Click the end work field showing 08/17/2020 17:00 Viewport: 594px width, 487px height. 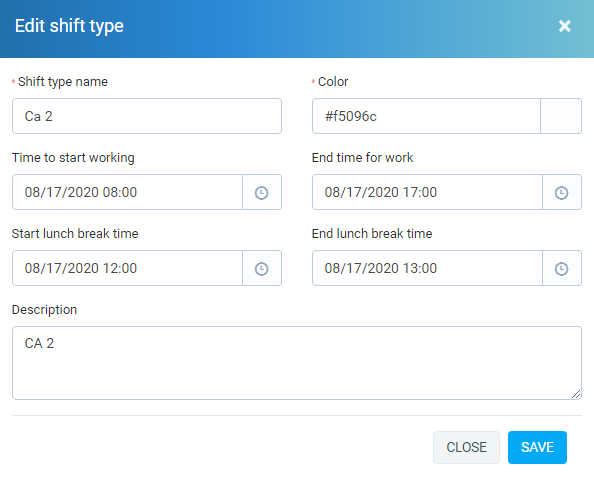tap(427, 192)
